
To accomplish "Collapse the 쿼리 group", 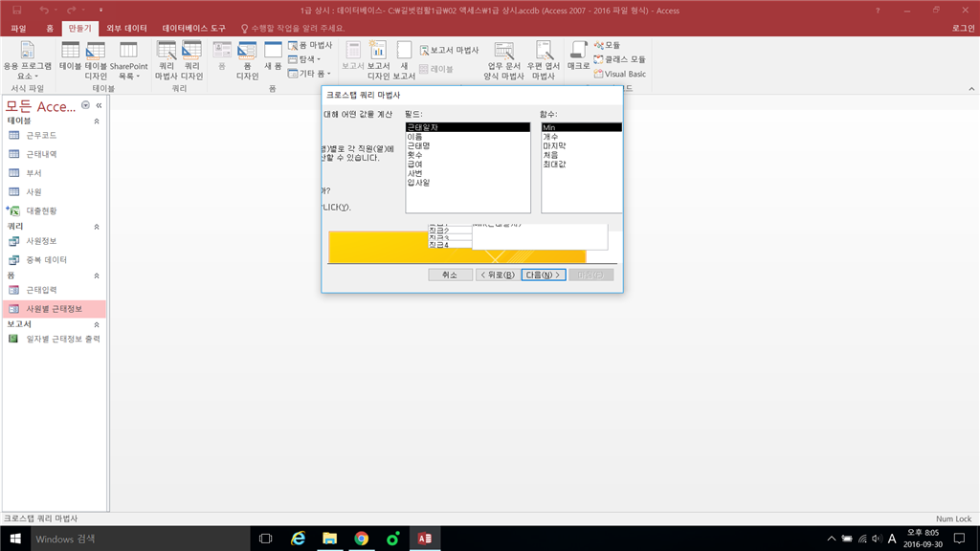I will click(97, 227).
